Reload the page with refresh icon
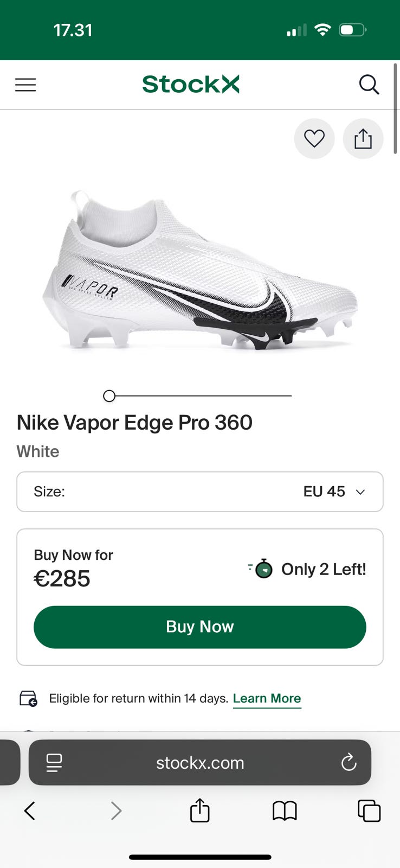The height and width of the screenshot is (868, 400). [349, 763]
